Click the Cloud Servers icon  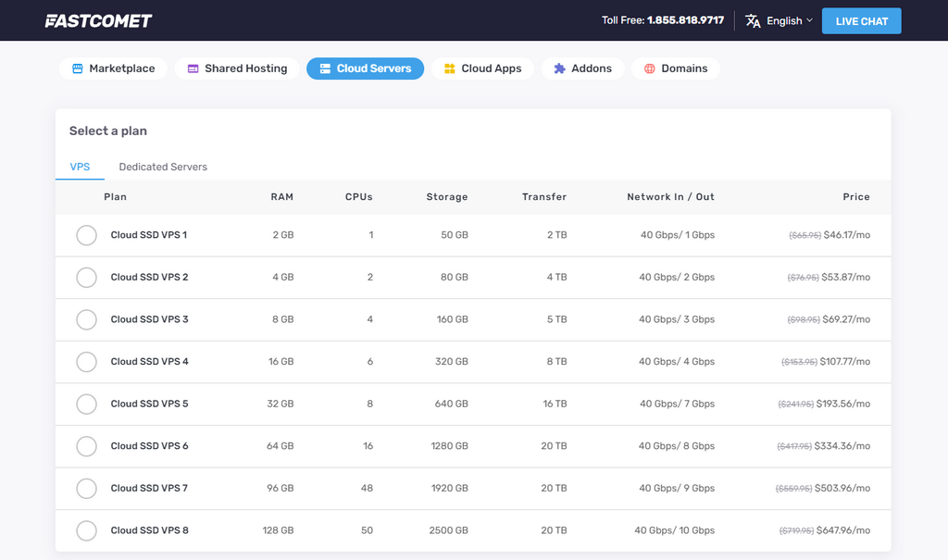click(326, 68)
